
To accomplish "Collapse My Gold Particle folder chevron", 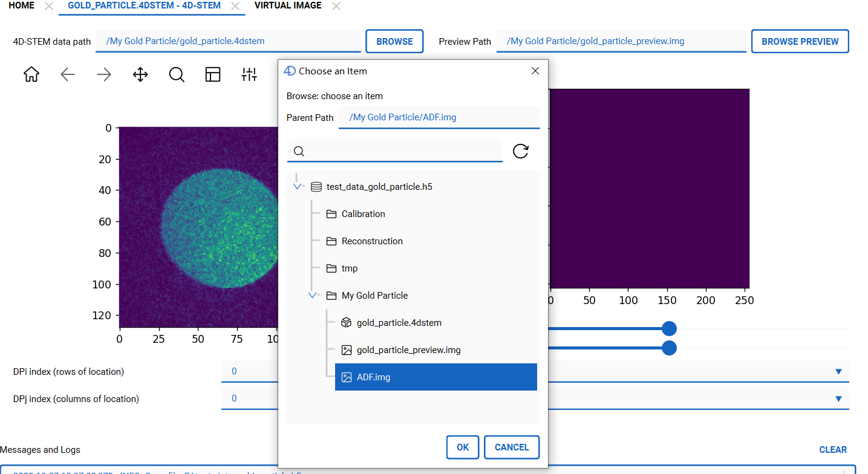I will click(313, 296).
